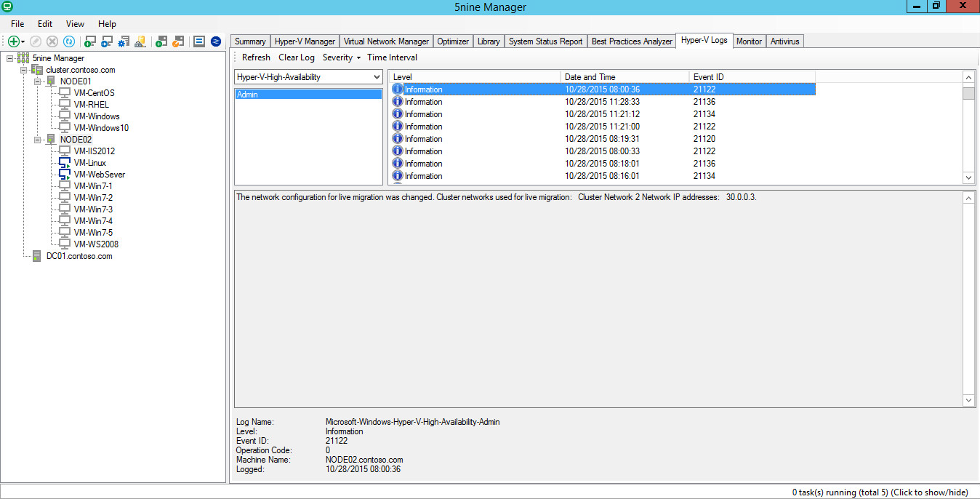
Task: Switch to the Library tab
Action: pos(489,41)
